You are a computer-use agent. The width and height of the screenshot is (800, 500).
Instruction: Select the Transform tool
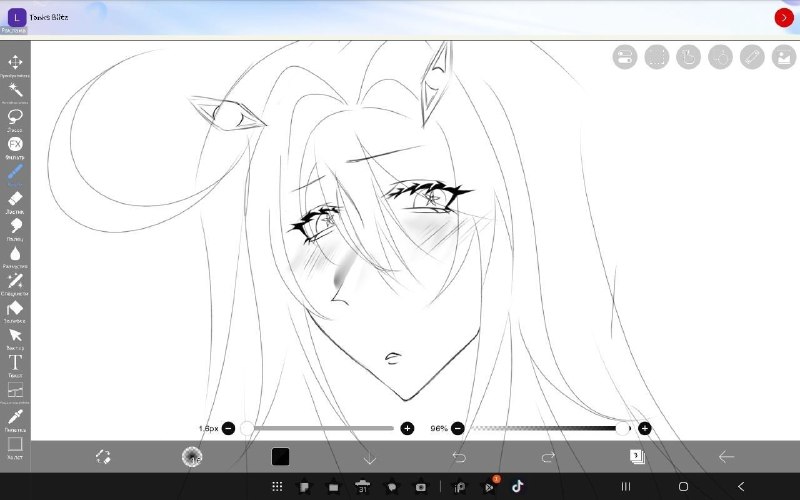pyautogui.click(x=15, y=63)
